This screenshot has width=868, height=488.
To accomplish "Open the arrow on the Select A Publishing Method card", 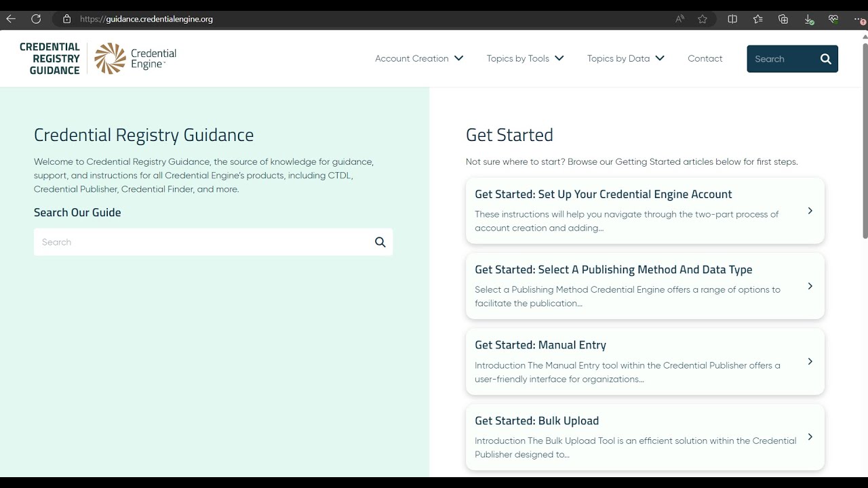I will pyautogui.click(x=810, y=286).
